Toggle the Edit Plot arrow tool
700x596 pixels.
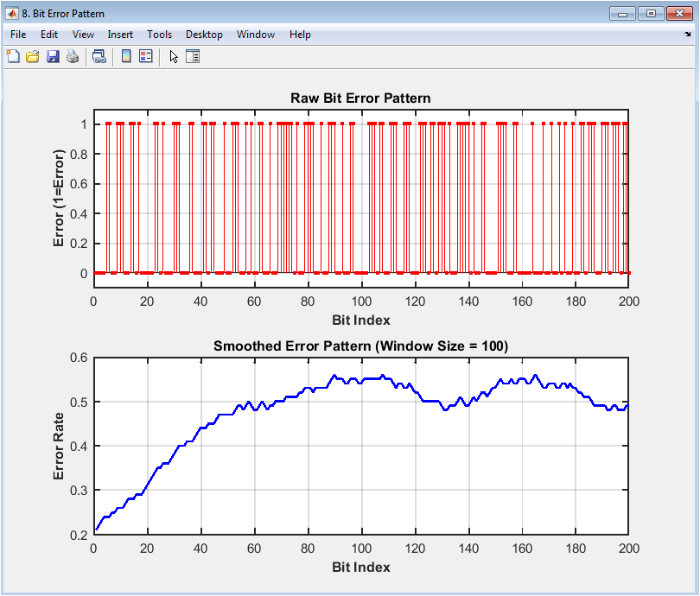(x=174, y=57)
